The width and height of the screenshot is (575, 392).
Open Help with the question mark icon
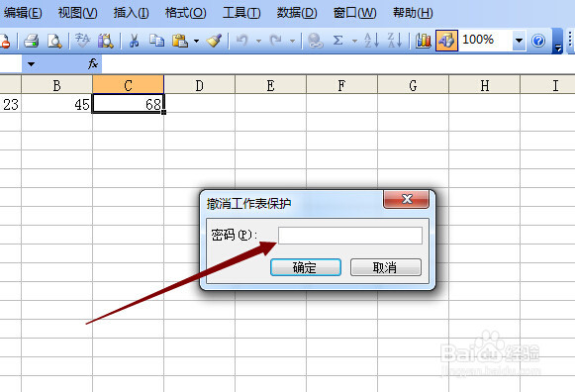[x=538, y=41]
